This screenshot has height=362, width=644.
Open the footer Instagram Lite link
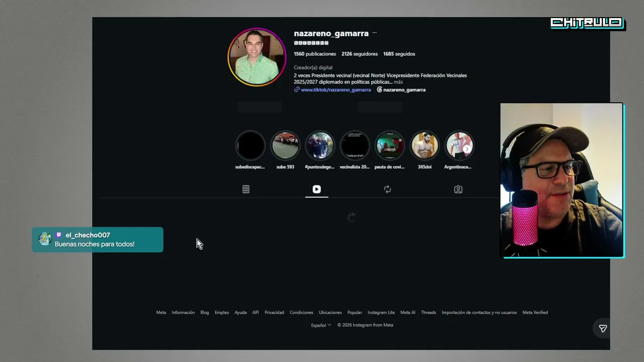(381, 312)
